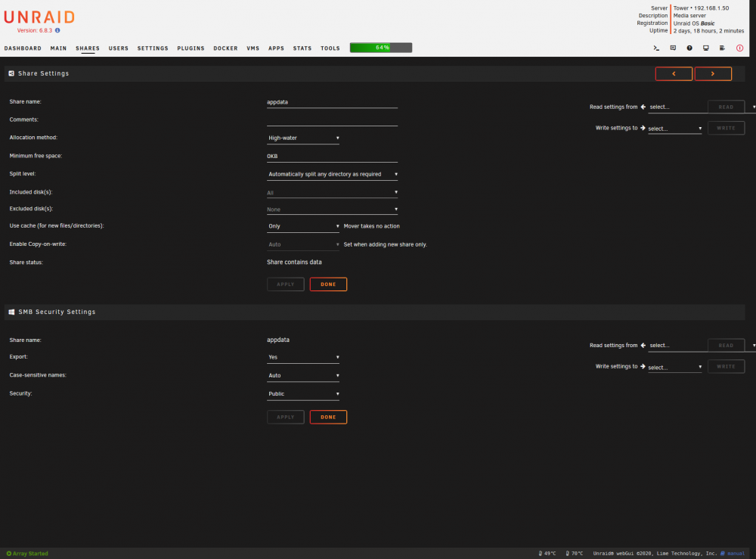Open the feedback icon in header
The height and width of the screenshot is (559, 756).
pyautogui.click(x=673, y=48)
